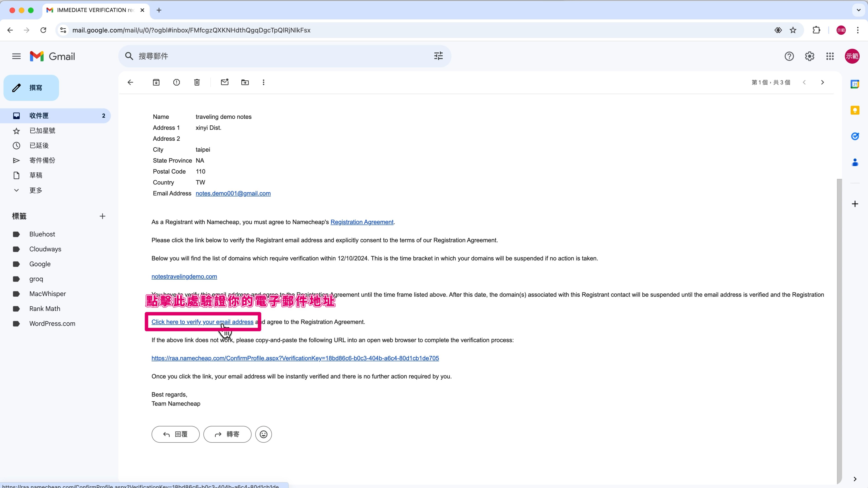
Task: Open Google Keep in the side panel
Action: click(x=855, y=110)
